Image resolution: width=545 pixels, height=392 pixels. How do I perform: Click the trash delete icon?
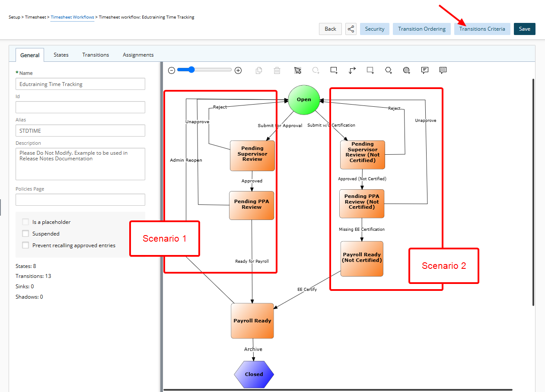[x=277, y=70]
